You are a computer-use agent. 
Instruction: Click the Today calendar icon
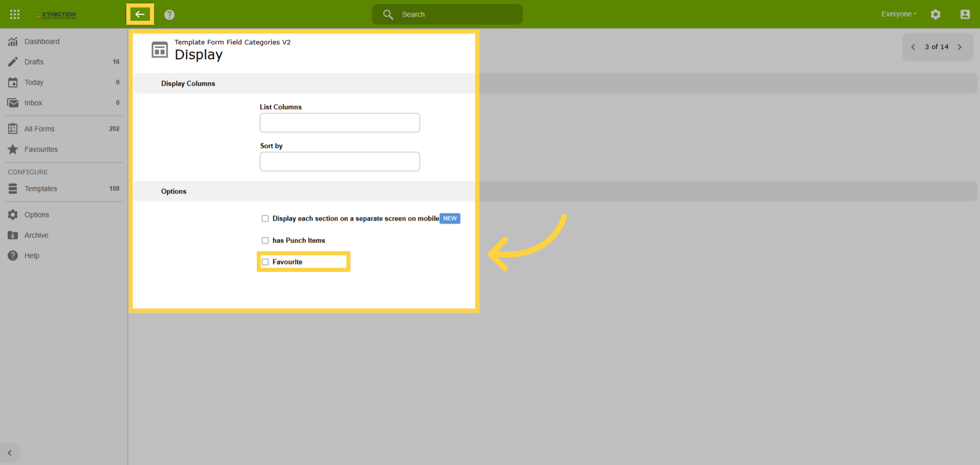13,82
